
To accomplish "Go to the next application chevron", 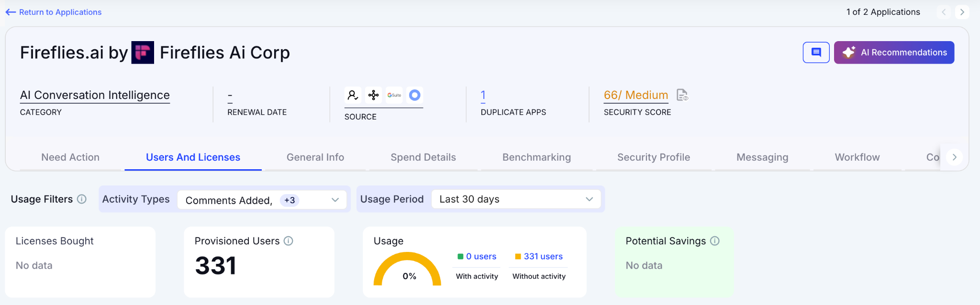I will point(962,12).
